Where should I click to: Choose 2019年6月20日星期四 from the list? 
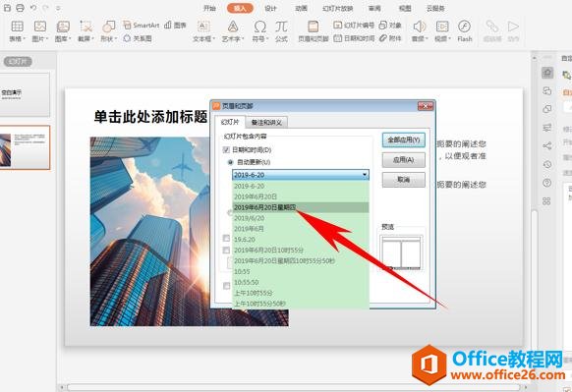coord(301,207)
